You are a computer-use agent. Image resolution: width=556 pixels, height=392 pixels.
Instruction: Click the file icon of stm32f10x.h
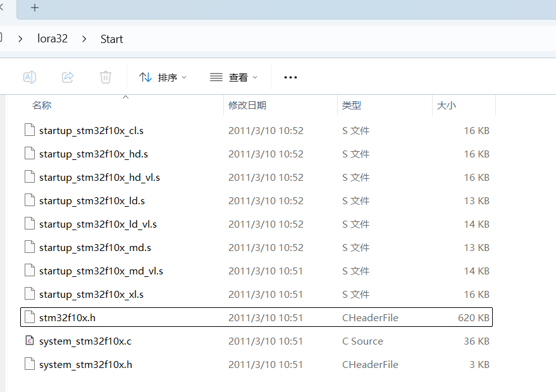tap(30, 317)
